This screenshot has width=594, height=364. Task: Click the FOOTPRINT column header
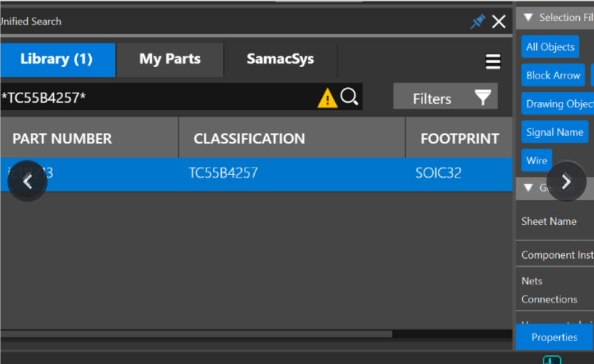coord(459,138)
